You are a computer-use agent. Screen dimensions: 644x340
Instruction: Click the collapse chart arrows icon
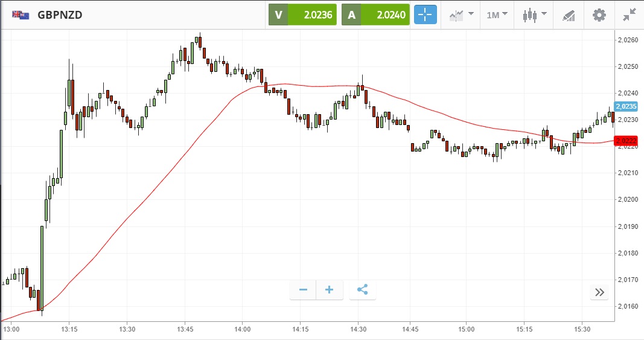click(x=630, y=15)
